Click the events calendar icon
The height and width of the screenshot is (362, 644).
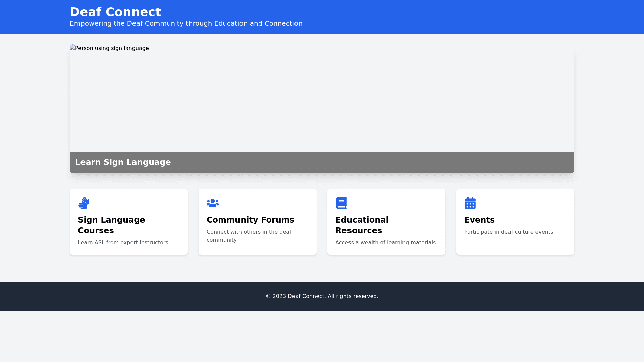click(x=470, y=203)
